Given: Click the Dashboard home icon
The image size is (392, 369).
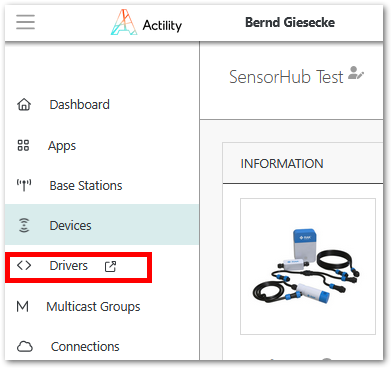Looking at the screenshot, I should coord(24,105).
